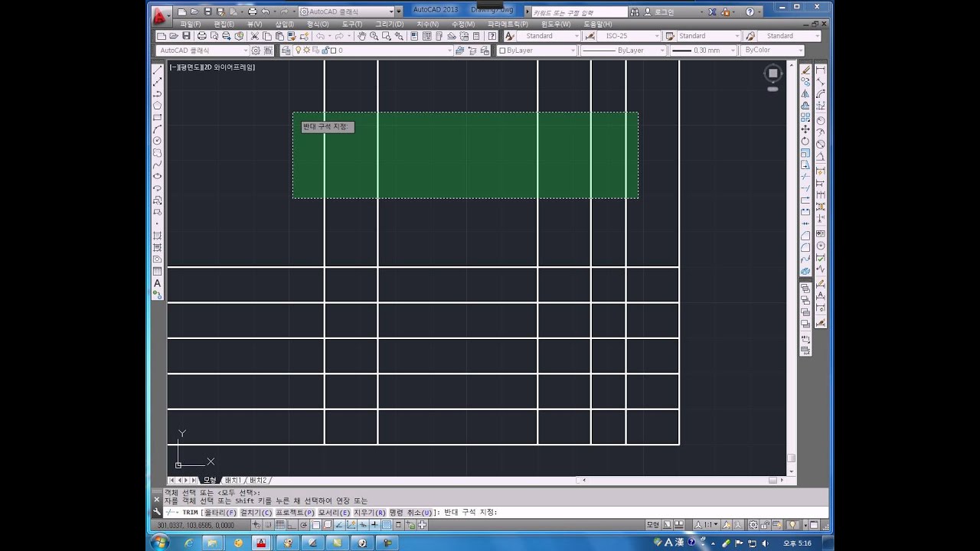Click the 걸치기(C) command option
This screenshot has width=980, height=551.
click(x=256, y=513)
